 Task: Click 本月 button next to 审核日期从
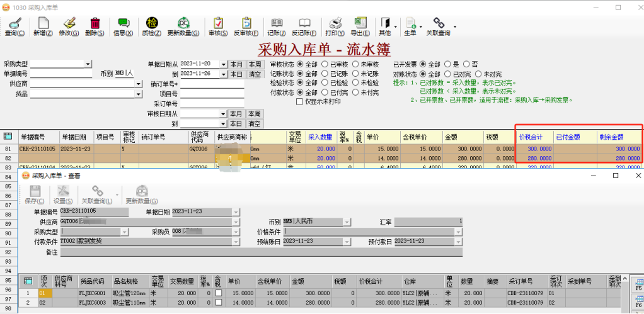236,113
